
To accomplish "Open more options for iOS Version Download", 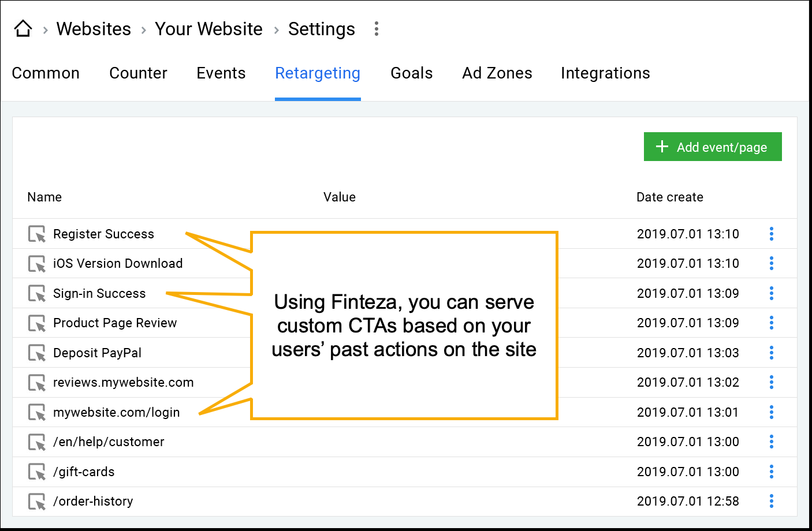I will 772,263.
